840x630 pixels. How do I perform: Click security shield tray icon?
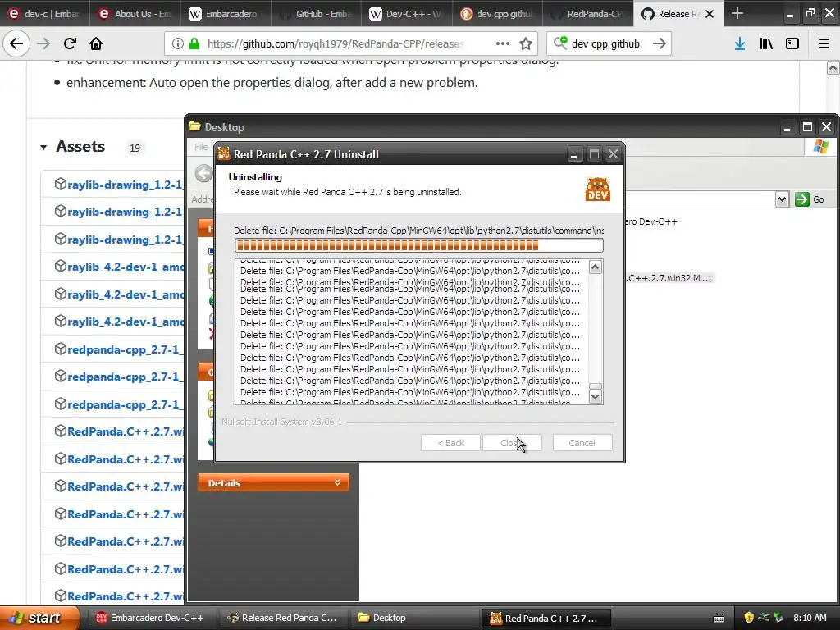pyautogui.click(x=749, y=618)
